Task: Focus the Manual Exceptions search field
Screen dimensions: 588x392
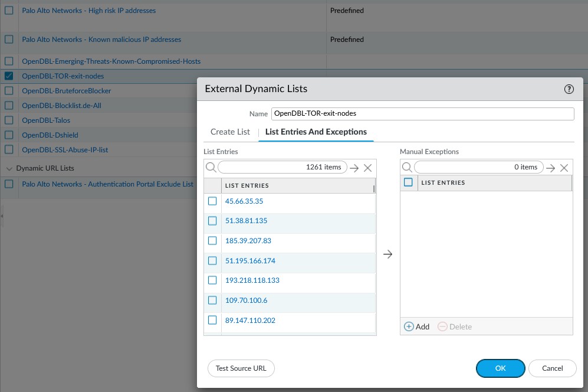Action: coord(479,167)
